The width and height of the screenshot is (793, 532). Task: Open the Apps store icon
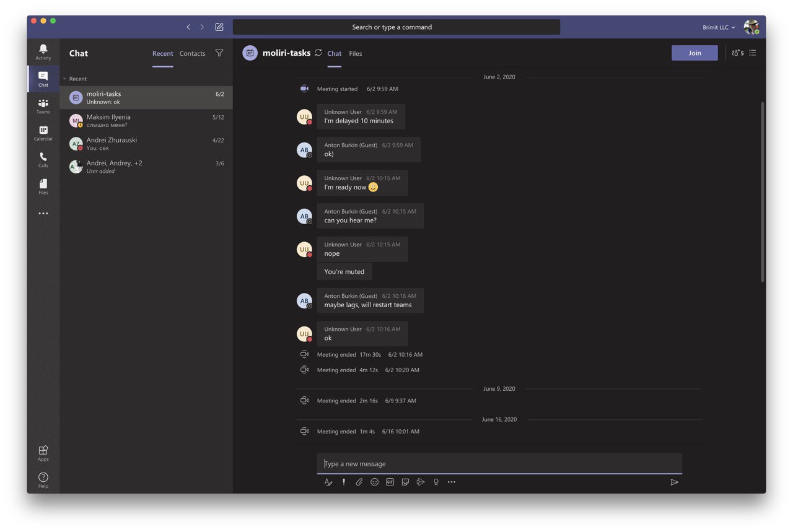[43, 453]
